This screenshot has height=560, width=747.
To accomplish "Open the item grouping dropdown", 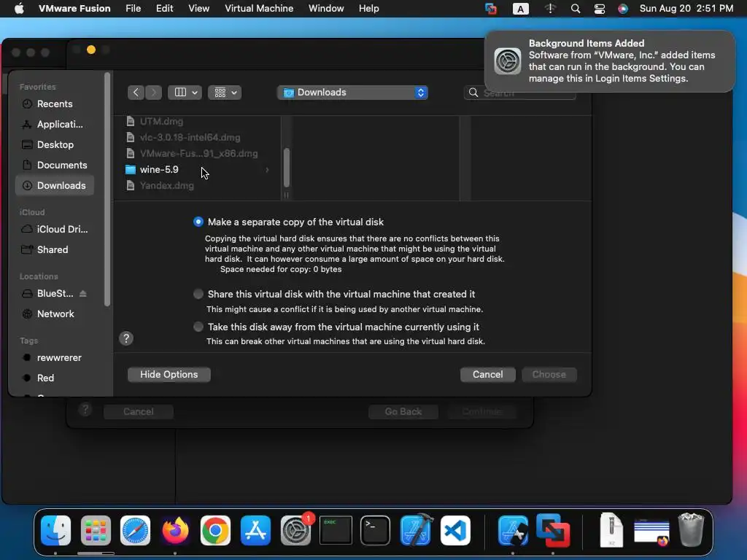I will (225, 93).
